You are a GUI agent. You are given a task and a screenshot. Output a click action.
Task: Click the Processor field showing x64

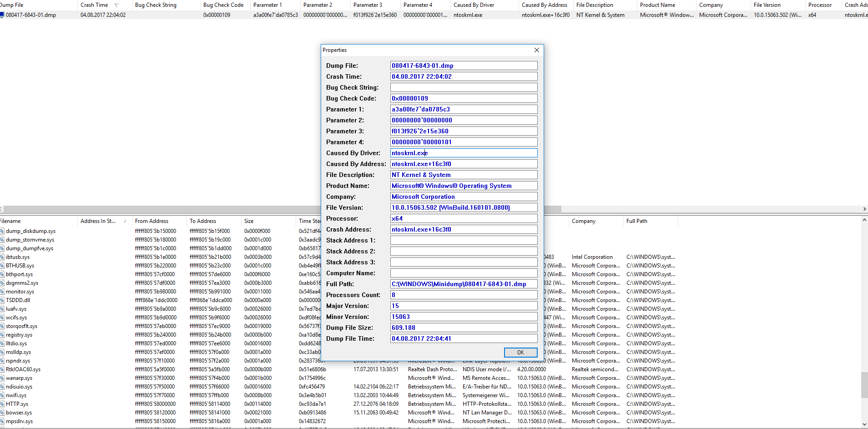point(464,218)
